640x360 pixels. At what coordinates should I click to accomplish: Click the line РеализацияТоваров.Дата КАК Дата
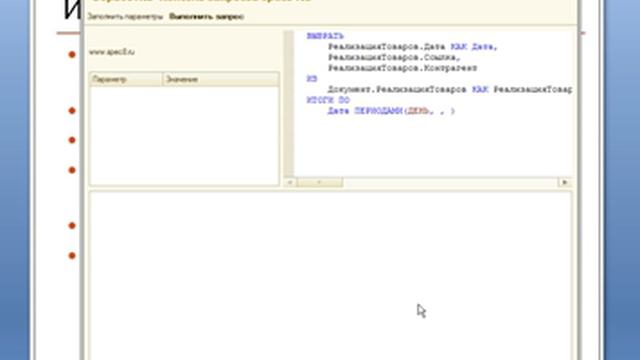[412, 47]
